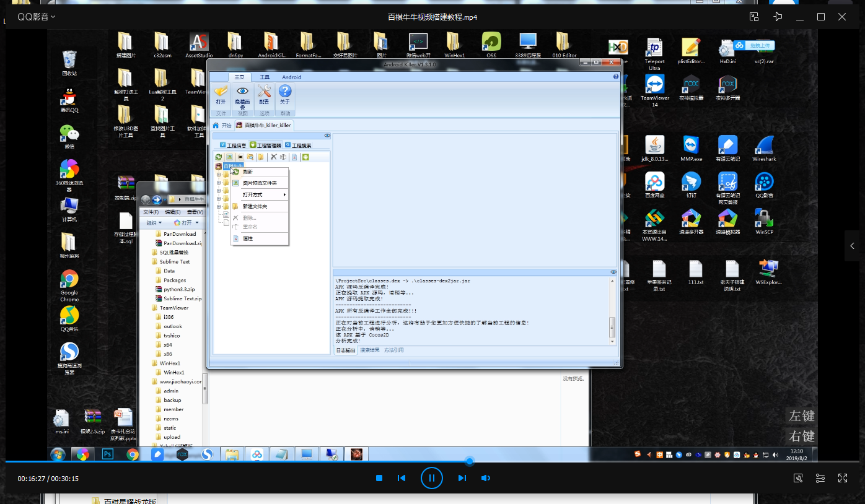865x504 pixels.
Task: Click the 隐藏面板 eye button
Action: point(242,97)
